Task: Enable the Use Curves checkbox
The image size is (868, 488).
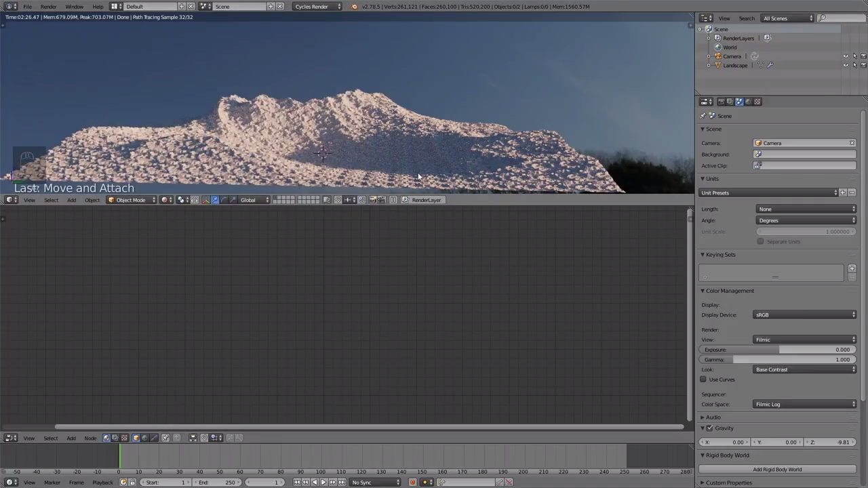Action: (x=703, y=380)
